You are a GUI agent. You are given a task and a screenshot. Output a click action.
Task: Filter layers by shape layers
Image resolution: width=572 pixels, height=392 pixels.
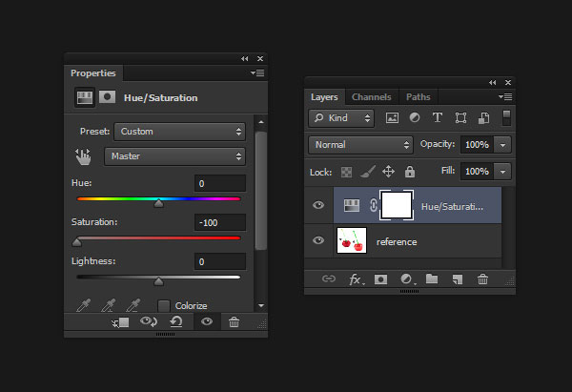pyautogui.click(x=460, y=118)
